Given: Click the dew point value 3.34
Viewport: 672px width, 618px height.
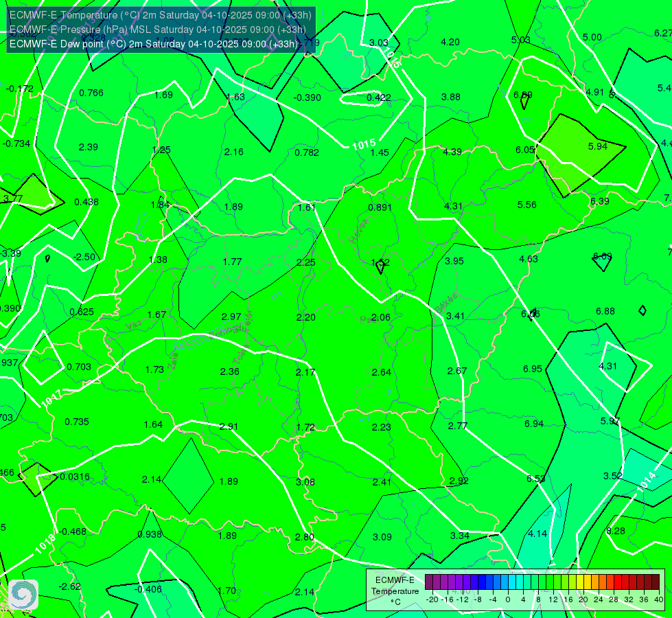Looking at the screenshot, I should (459, 536).
